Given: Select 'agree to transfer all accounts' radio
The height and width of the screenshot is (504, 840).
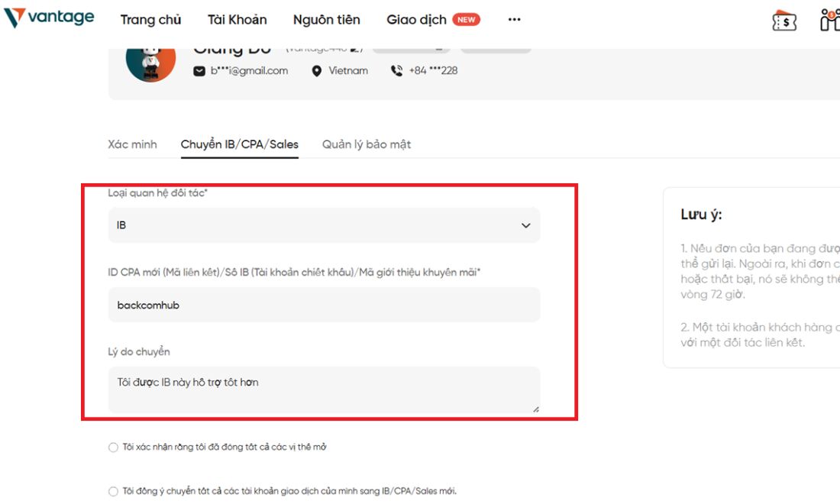Looking at the screenshot, I should (x=113, y=491).
